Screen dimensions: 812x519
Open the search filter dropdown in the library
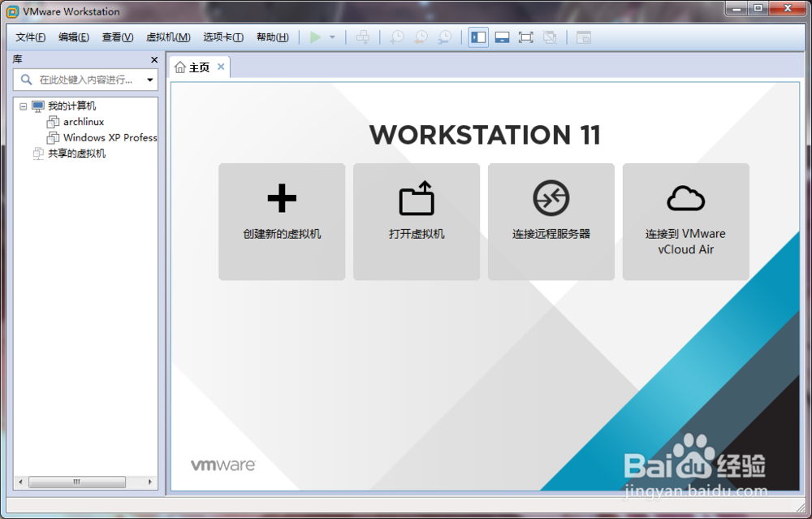click(149, 79)
